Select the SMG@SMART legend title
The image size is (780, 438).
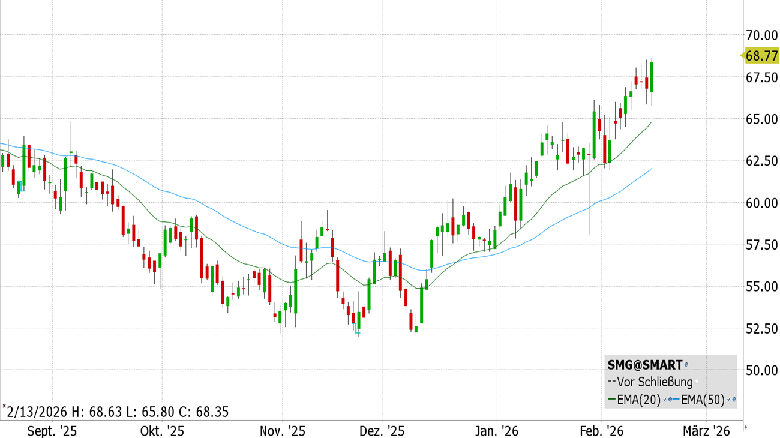[645, 365]
